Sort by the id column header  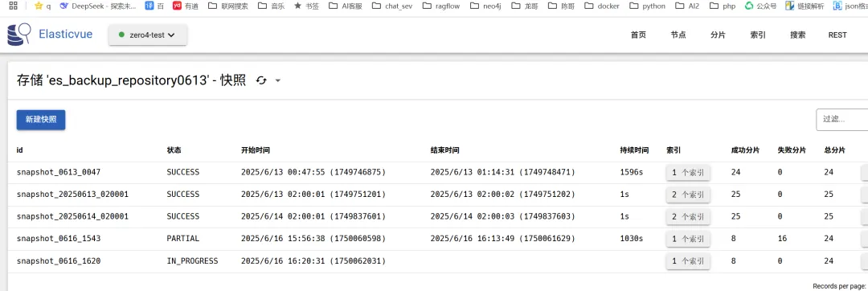click(20, 150)
